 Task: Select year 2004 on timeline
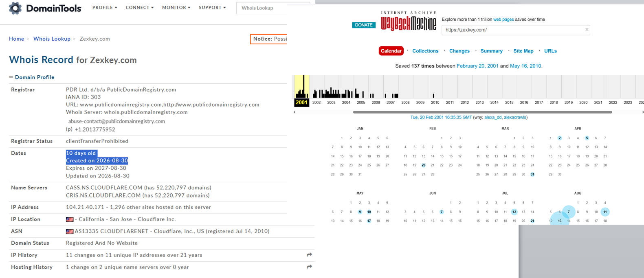point(346,103)
